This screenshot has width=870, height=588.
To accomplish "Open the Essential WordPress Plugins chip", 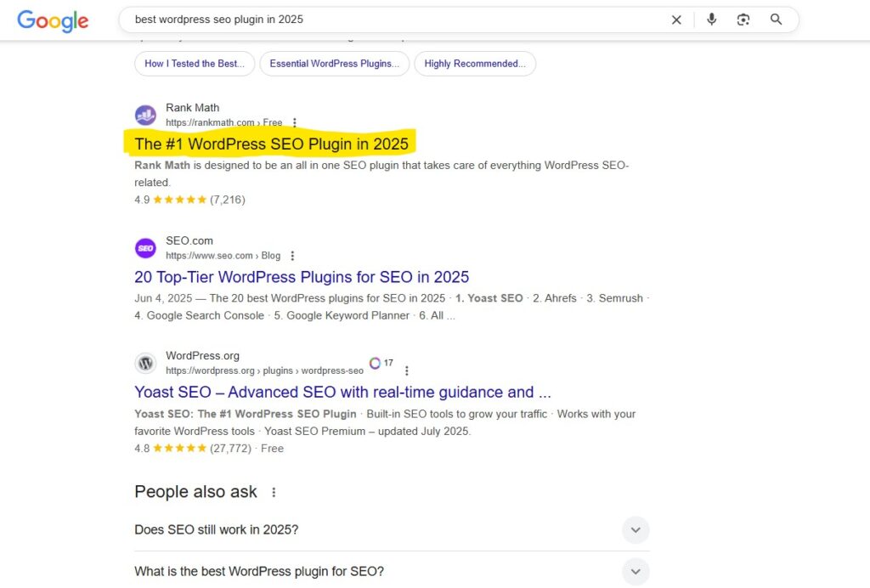I will (x=335, y=64).
